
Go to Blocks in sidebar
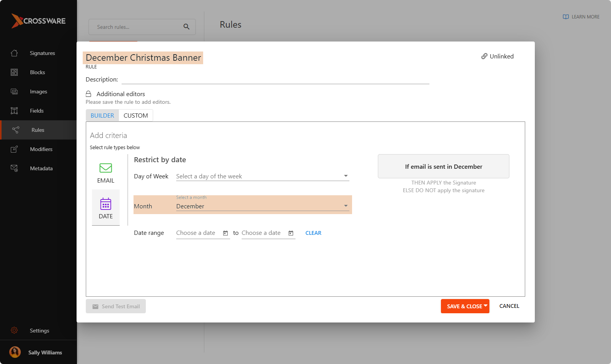coord(37,72)
